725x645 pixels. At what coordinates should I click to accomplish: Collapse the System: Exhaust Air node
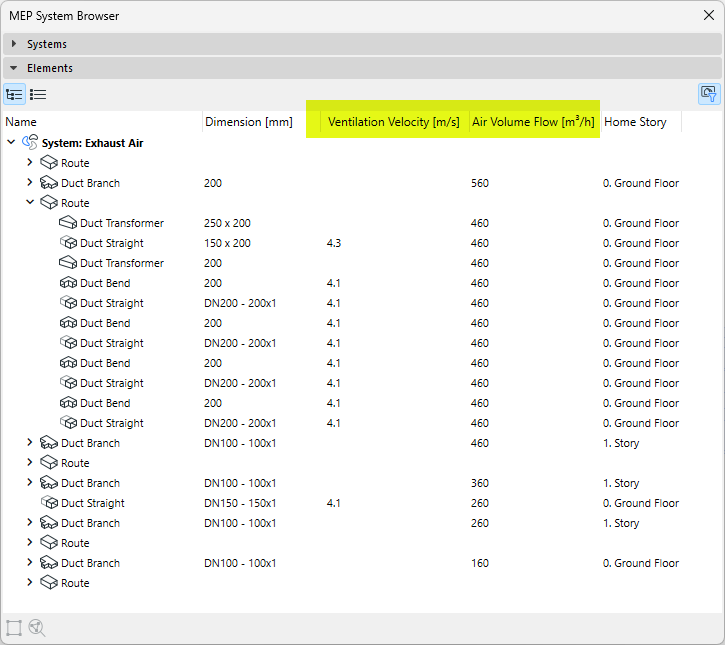point(12,142)
